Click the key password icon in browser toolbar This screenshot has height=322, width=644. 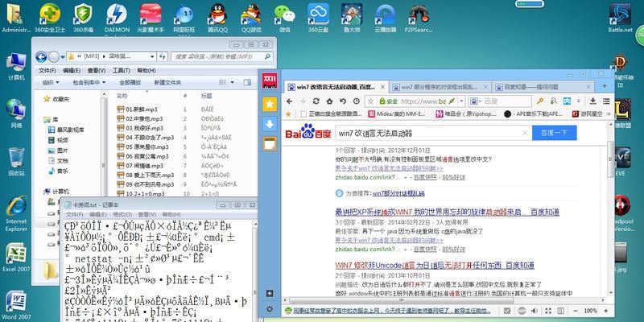coord(540,101)
